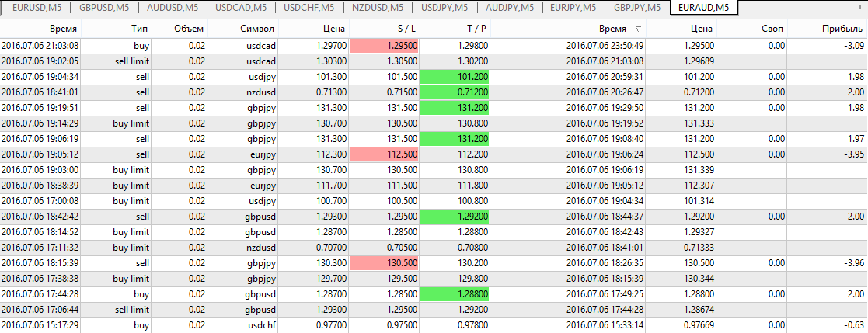Click the close price 0.97669

(699, 325)
